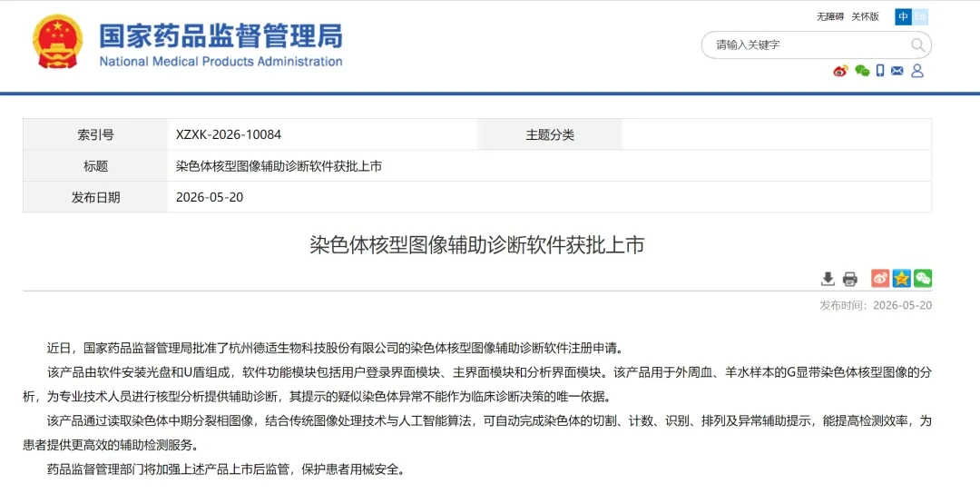Open the WeChat icon in header

[x=862, y=71]
